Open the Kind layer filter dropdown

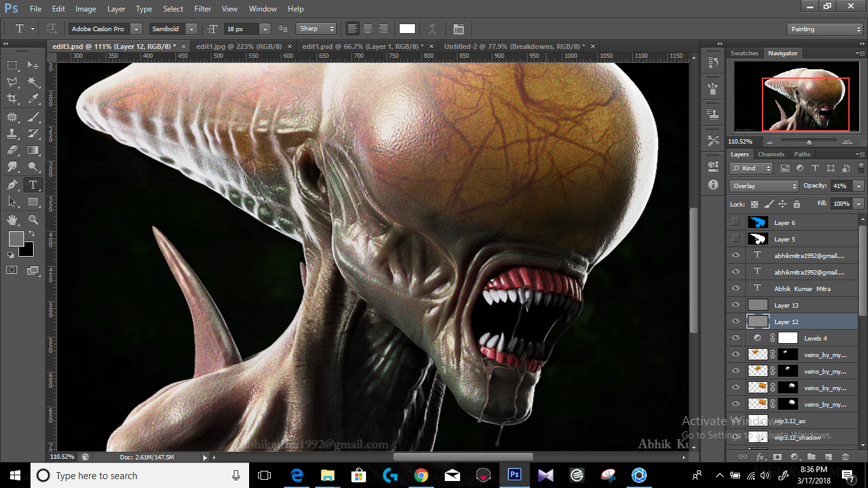pyautogui.click(x=751, y=168)
